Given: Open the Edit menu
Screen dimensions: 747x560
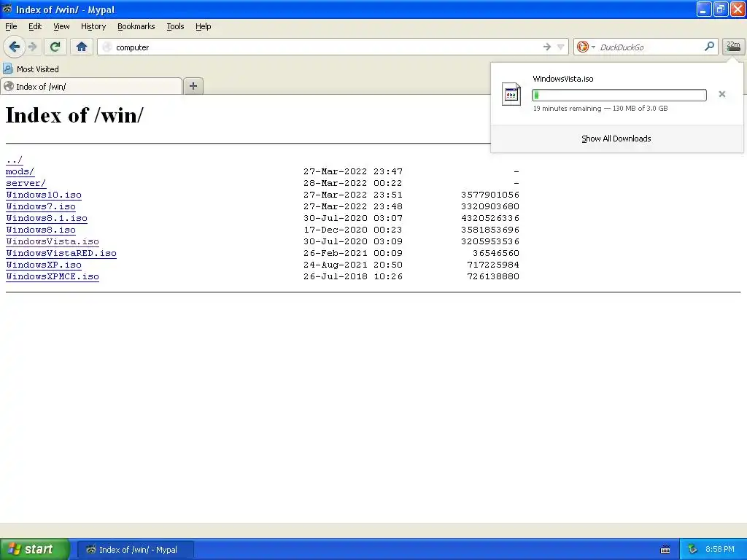Looking at the screenshot, I should 35,26.
